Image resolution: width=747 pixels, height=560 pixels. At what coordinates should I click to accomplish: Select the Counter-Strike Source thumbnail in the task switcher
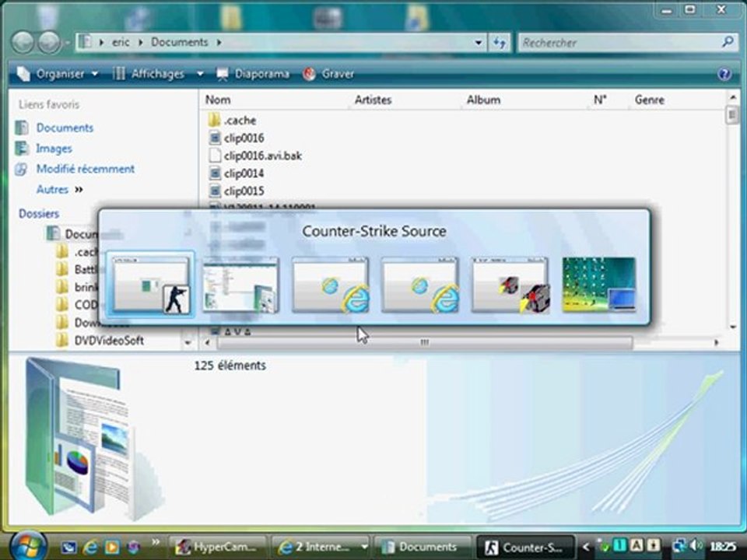coord(150,285)
